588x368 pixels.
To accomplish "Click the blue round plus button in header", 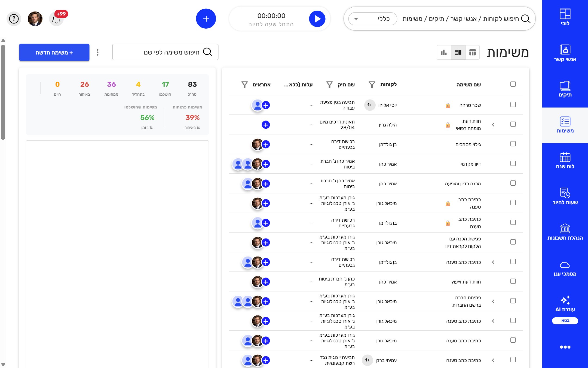I will tap(206, 19).
